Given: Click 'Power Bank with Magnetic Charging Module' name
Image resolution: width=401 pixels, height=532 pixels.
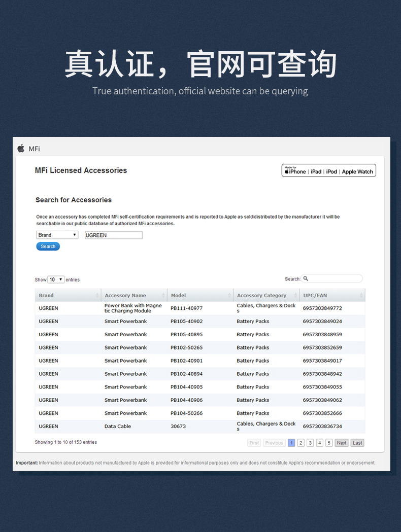Looking at the screenshot, I should click(x=133, y=308).
